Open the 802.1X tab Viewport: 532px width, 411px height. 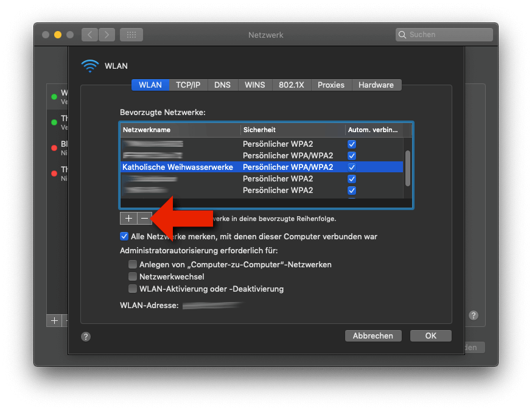[292, 85]
